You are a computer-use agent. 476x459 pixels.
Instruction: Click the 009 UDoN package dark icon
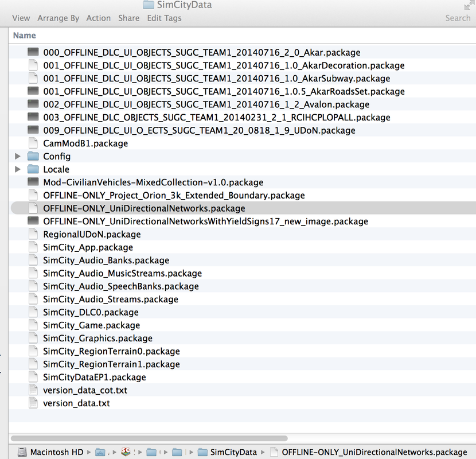tap(33, 130)
